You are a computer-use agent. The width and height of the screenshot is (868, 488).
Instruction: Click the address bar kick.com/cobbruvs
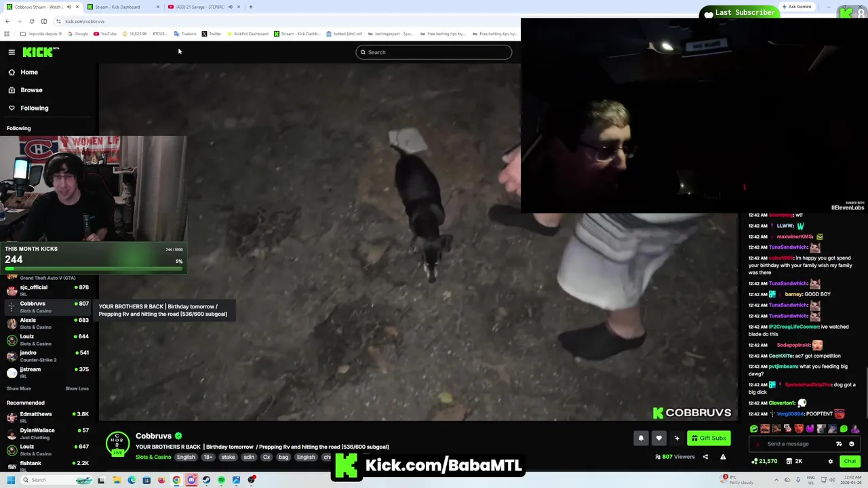point(85,22)
